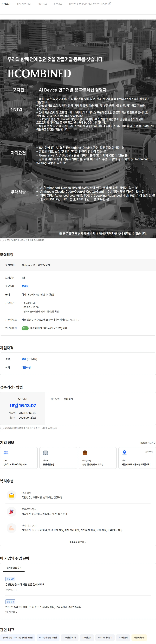Expand 복리후생 더보기
156x644 pixels.
point(78,542)
